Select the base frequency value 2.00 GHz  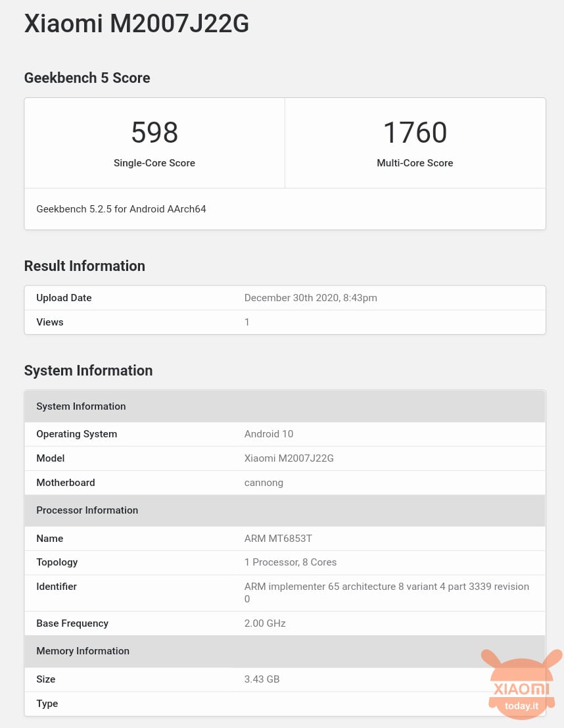point(265,623)
